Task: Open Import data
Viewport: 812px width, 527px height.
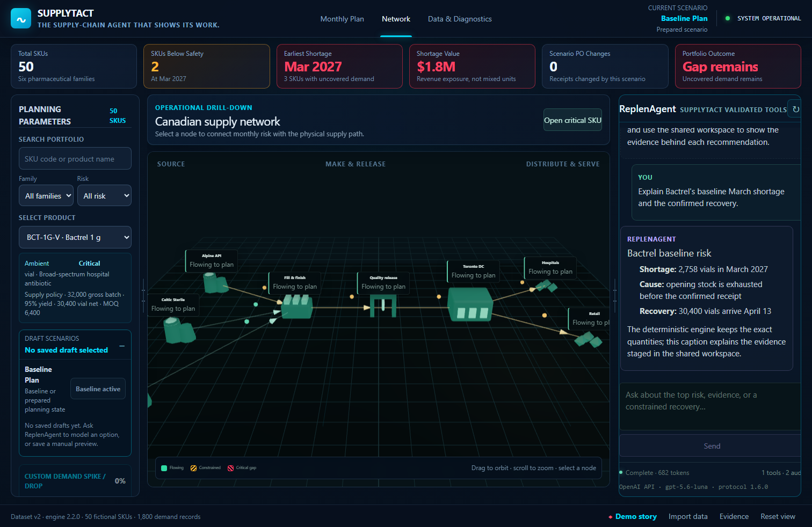Action: pos(688,516)
